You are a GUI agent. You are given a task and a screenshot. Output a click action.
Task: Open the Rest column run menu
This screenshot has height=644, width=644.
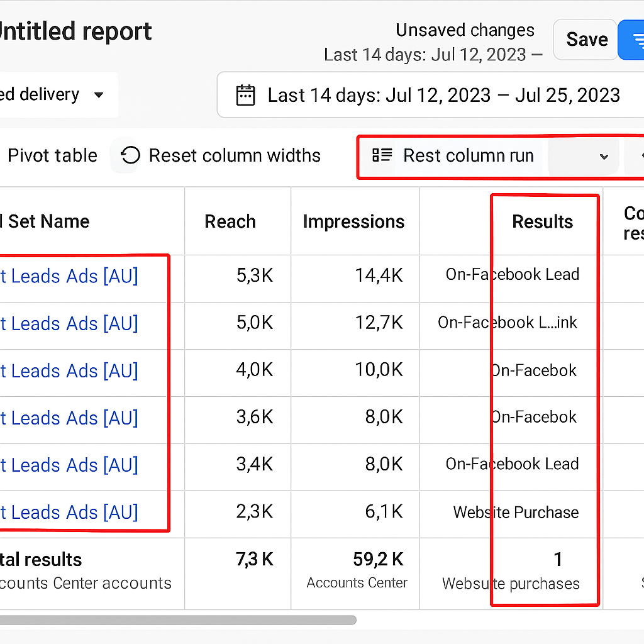click(468, 156)
